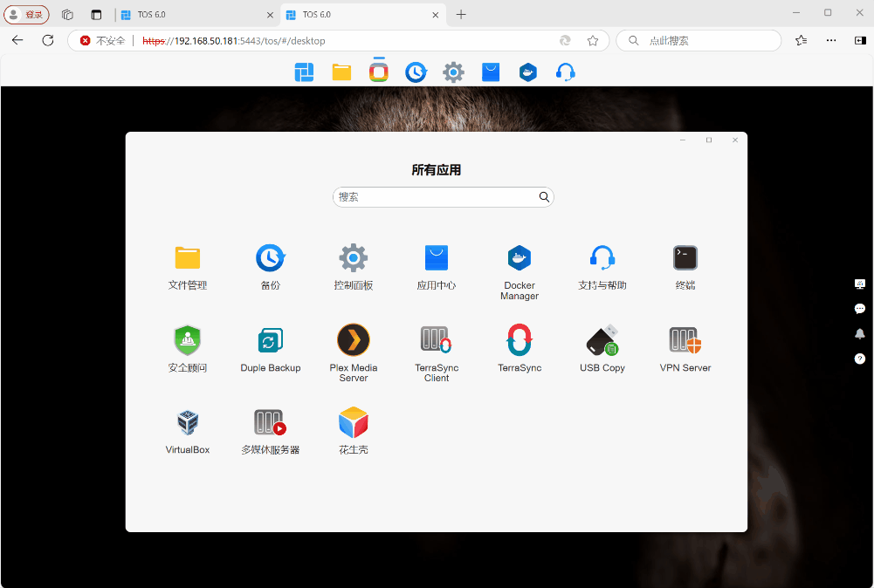The width and height of the screenshot is (874, 588).
Task: Bookmark this page with the star icon
Action: pos(593,41)
